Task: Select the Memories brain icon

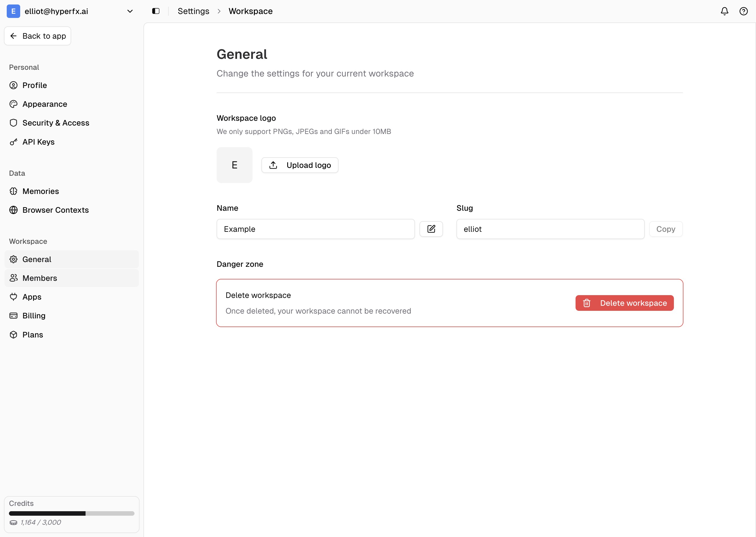Action: tap(13, 191)
